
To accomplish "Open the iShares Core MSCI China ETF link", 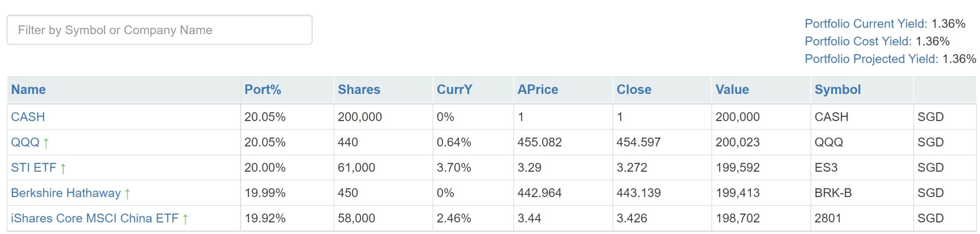I will coord(95,218).
